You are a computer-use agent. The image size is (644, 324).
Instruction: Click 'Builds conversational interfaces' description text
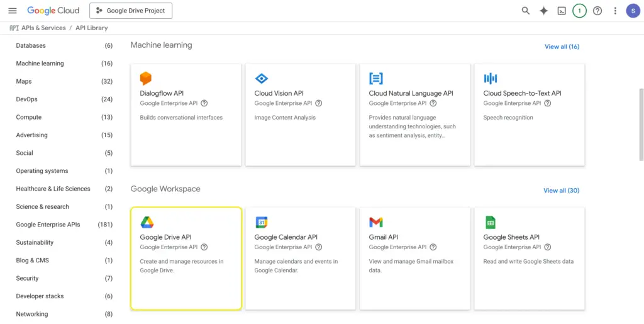pyautogui.click(x=181, y=118)
